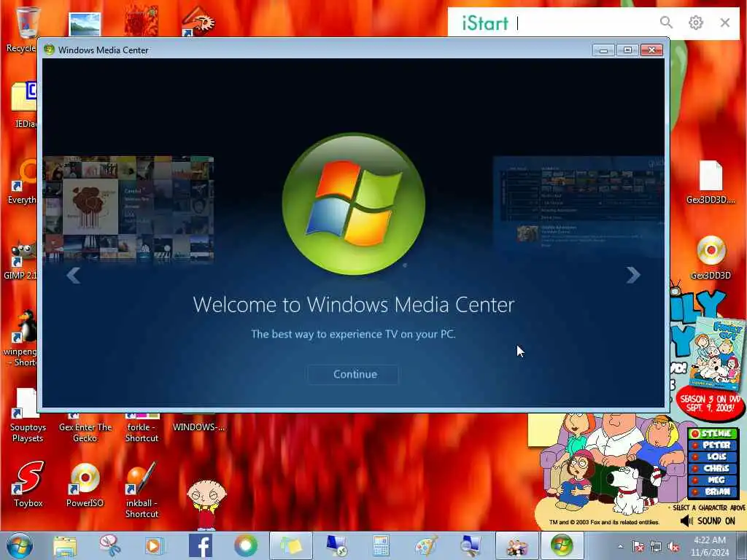Click inside the iStart search field
Viewport: 747px width, 560px height.
584,23
